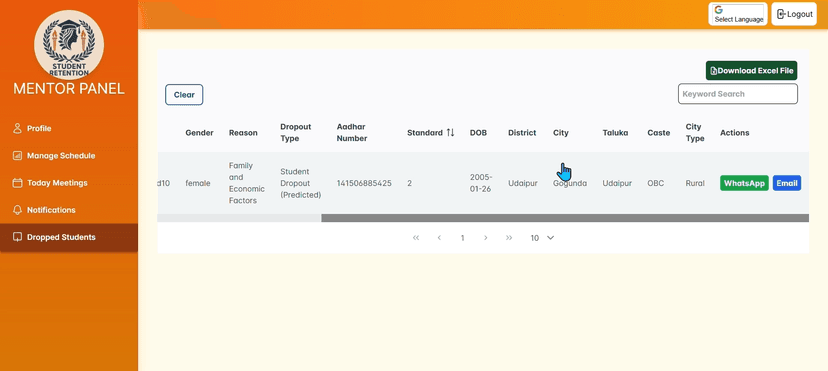Click the Dropped Students chat icon
828x371 pixels.
tap(17, 237)
